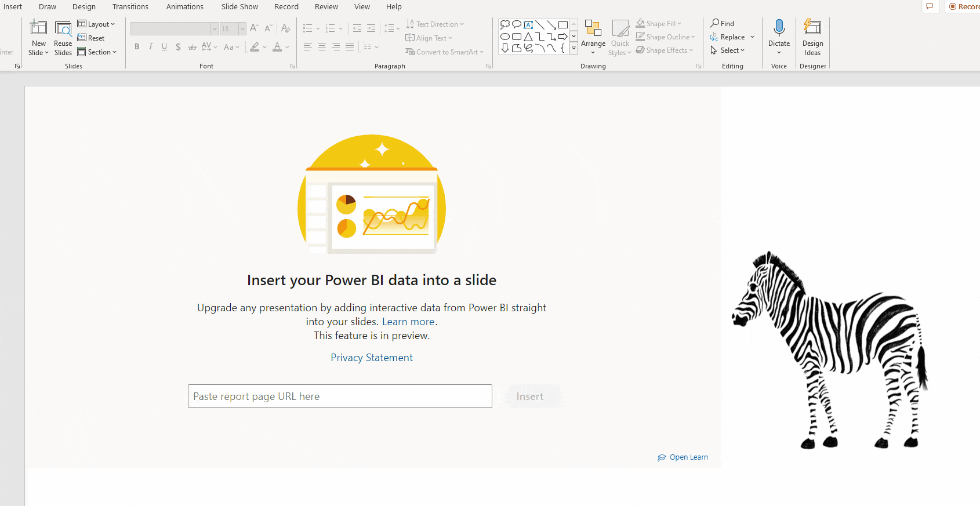Image resolution: width=980 pixels, height=506 pixels.
Task: Open the Align Text dropdown
Action: (429, 38)
